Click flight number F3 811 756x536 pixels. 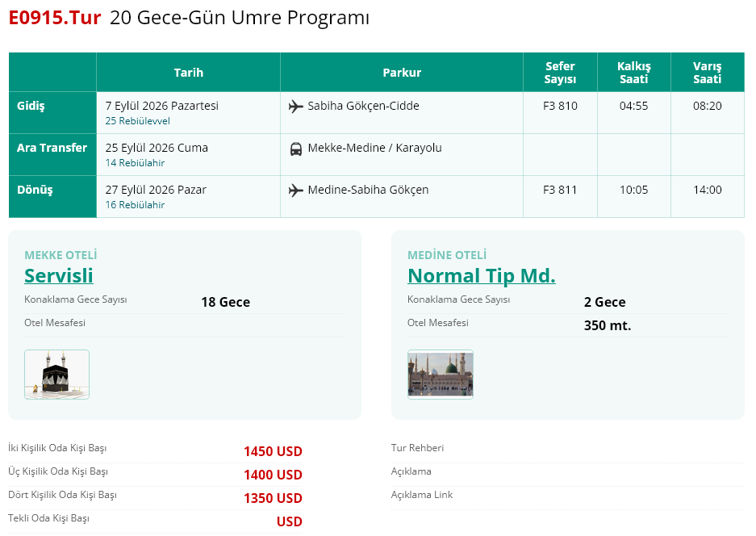tap(560, 190)
